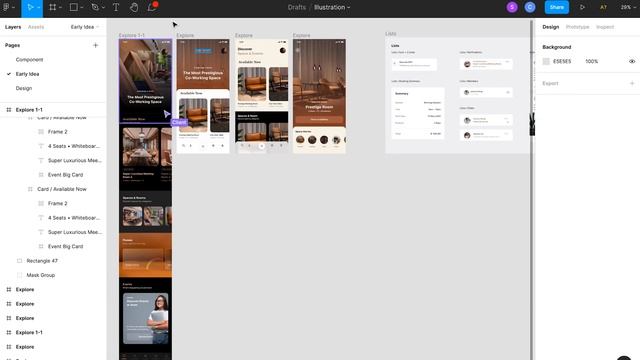Click the Background section heading
640x360 pixels.
click(x=557, y=47)
